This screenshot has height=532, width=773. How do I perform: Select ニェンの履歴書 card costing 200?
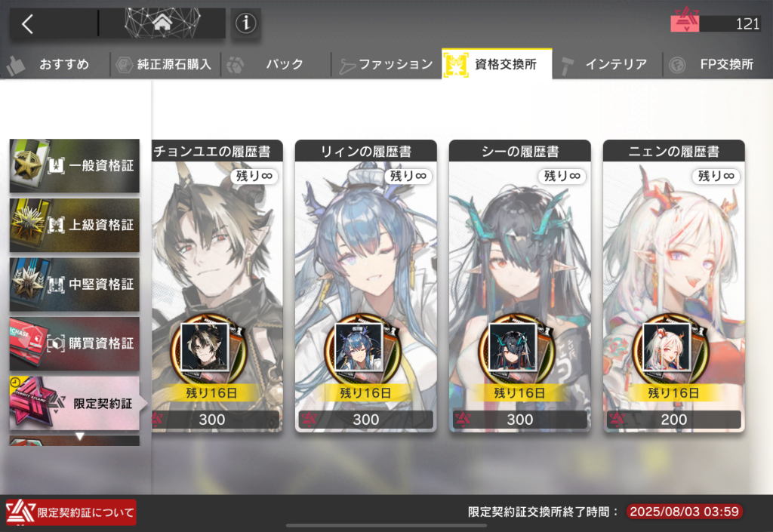[x=674, y=286]
